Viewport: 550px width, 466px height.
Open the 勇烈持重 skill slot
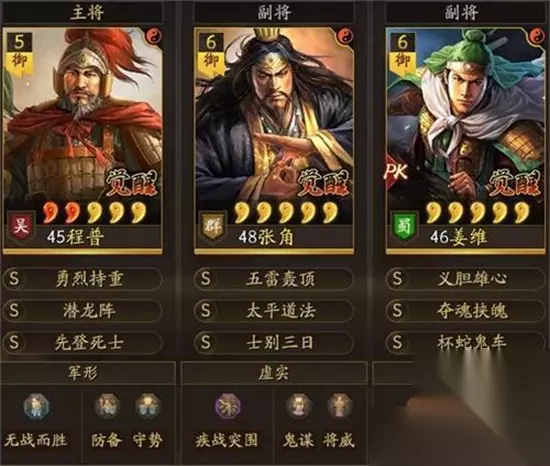[82, 279]
